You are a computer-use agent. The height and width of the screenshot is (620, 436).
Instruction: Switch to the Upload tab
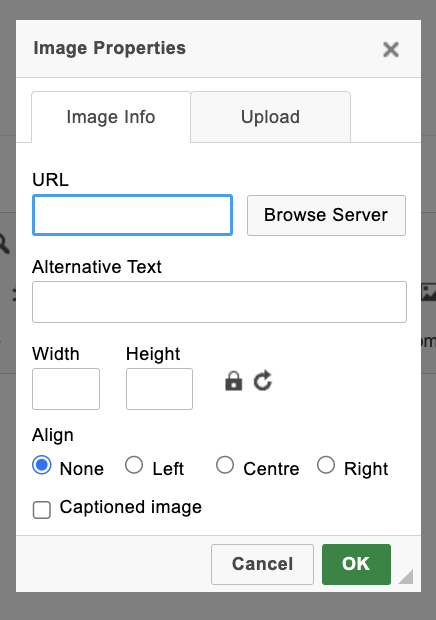270,117
